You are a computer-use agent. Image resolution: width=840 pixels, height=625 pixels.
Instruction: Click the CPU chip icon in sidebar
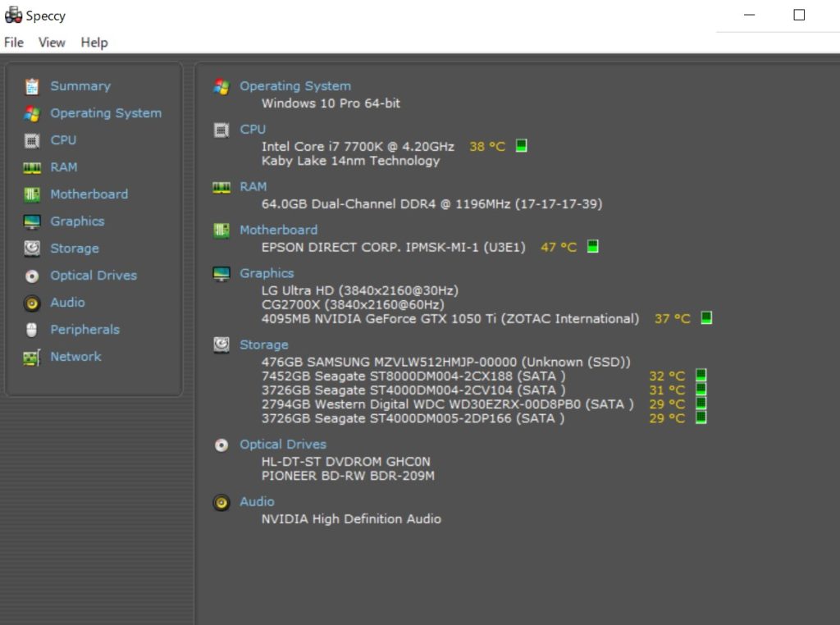(32, 140)
